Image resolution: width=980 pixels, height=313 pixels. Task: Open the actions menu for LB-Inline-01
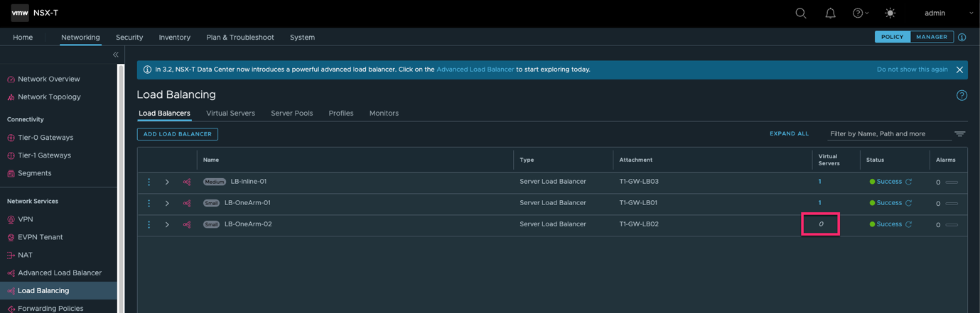pyautogui.click(x=149, y=182)
